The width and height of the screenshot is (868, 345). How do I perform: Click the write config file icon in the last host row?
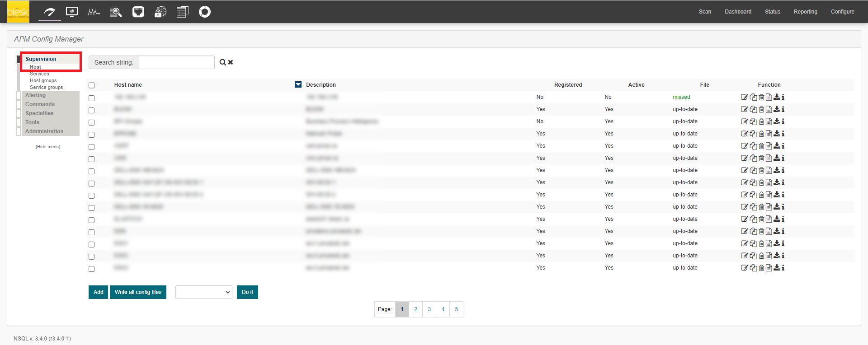[x=769, y=268]
